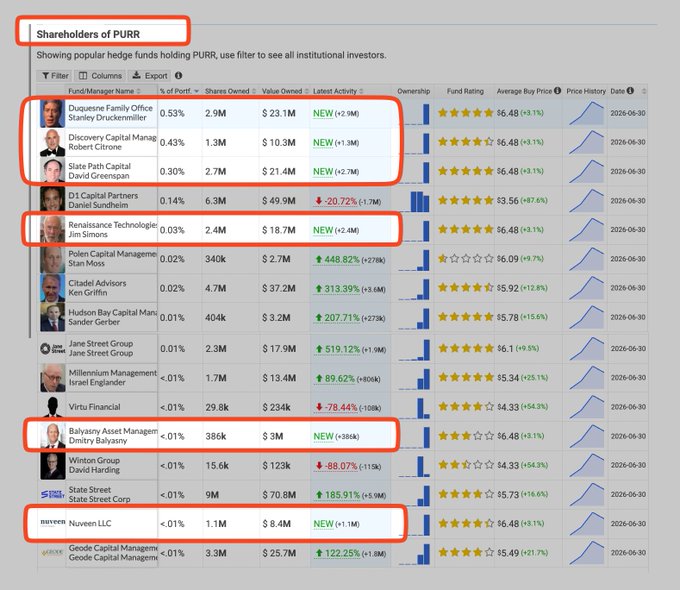
Task: Click the info icon beside Export
Action: click(178, 75)
